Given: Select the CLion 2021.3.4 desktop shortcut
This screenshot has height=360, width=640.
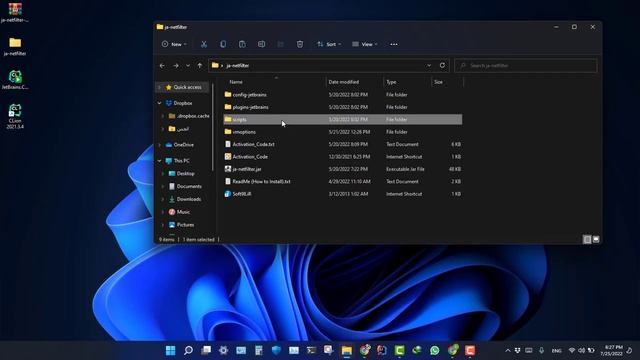Looking at the screenshot, I should coord(15,117).
